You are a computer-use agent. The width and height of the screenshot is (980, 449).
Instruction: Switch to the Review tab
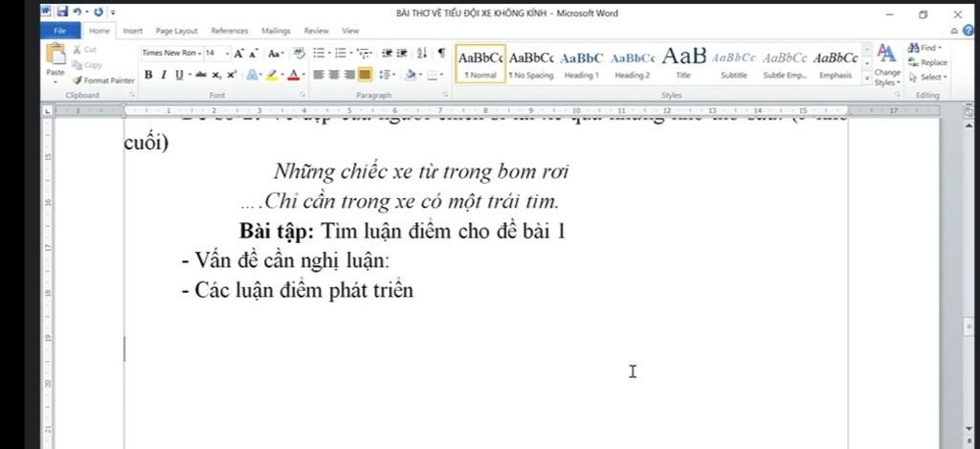click(x=316, y=31)
